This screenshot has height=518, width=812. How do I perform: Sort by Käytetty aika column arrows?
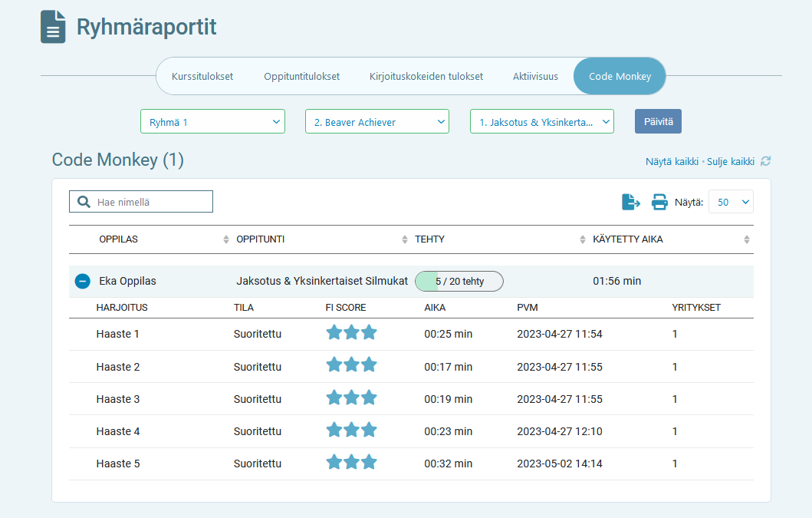(747, 239)
